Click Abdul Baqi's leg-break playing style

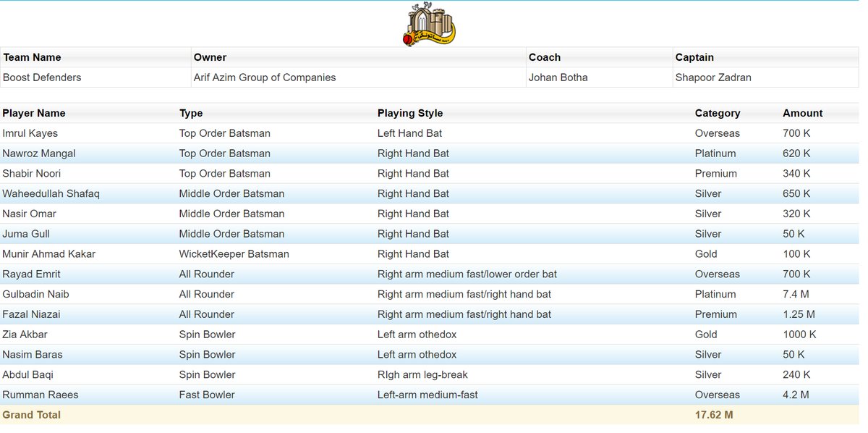pos(422,374)
